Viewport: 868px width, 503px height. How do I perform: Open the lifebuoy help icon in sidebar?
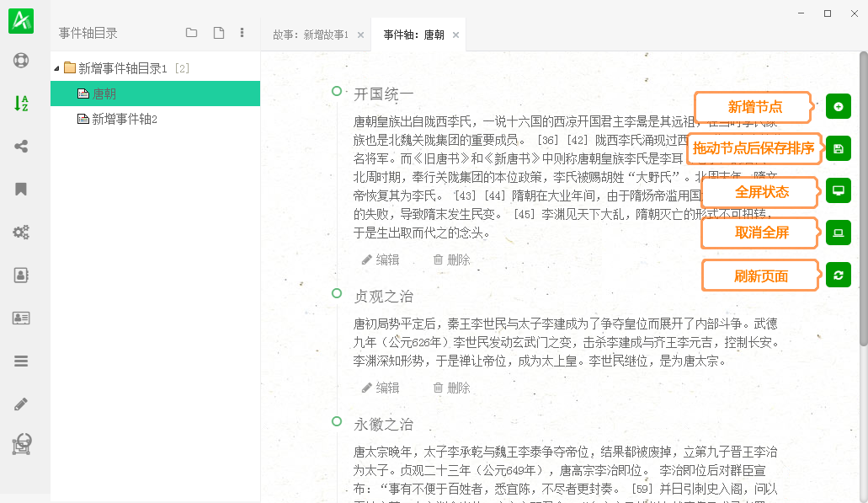[x=21, y=60]
